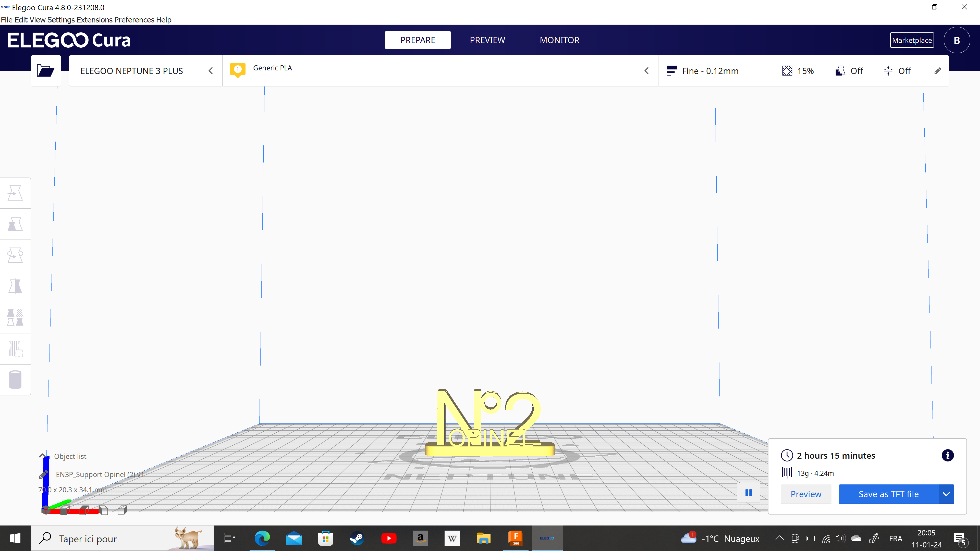Image resolution: width=980 pixels, height=551 pixels.
Task: Switch to the MONITOR tab
Action: [x=559, y=40]
